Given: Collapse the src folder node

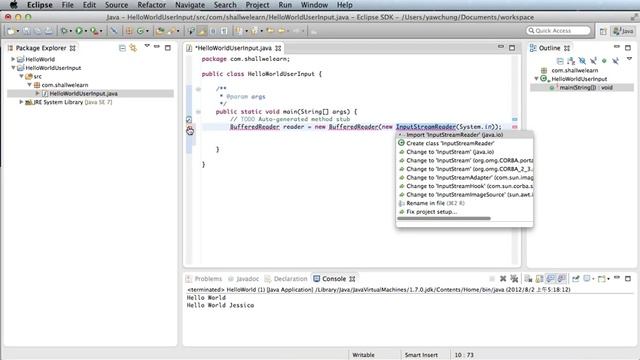Looking at the screenshot, I should pyautogui.click(x=21, y=76).
